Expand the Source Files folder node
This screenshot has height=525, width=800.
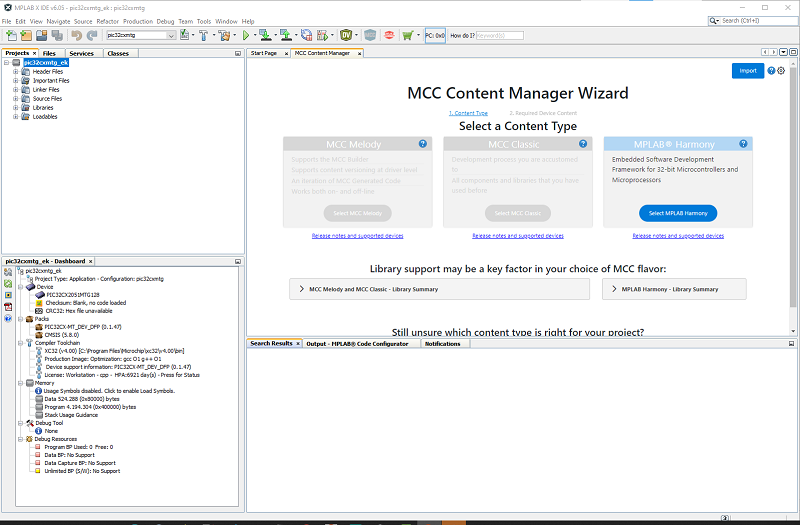click(16, 98)
